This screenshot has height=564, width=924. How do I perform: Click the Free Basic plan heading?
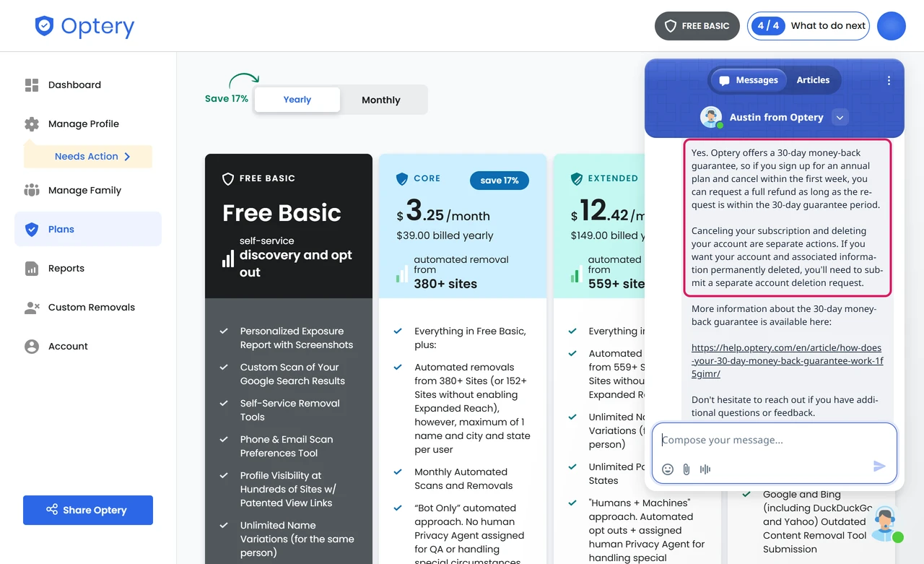(282, 213)
